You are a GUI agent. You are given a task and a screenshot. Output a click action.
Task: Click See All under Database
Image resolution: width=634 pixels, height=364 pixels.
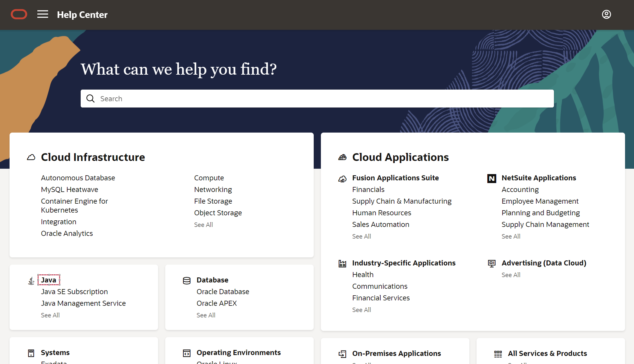pyautogui.click(x=206, y=315)
